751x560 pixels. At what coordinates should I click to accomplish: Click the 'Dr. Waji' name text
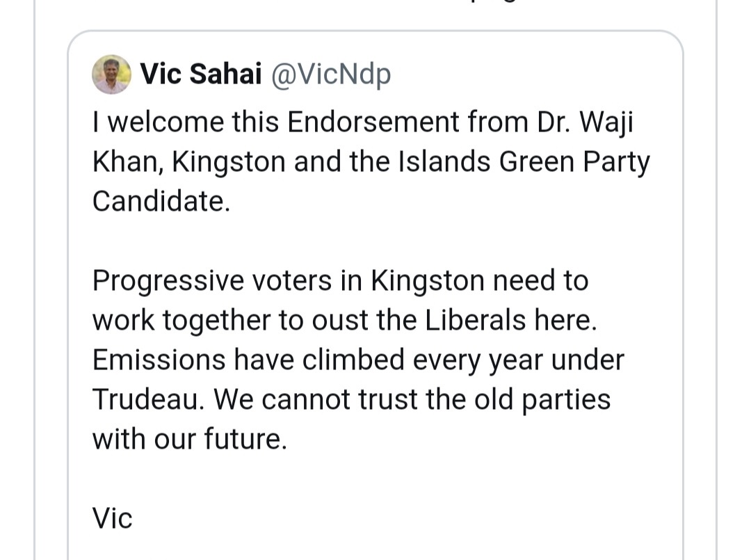[x=585, y=122]
